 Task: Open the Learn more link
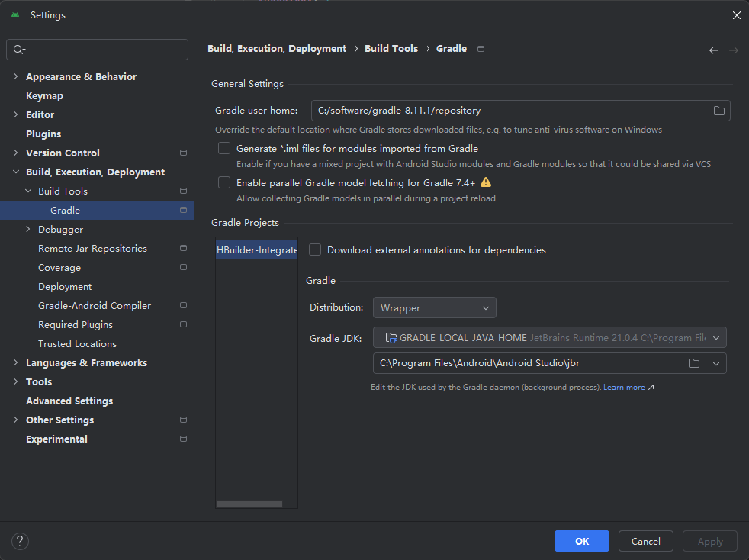coord(624,387)
